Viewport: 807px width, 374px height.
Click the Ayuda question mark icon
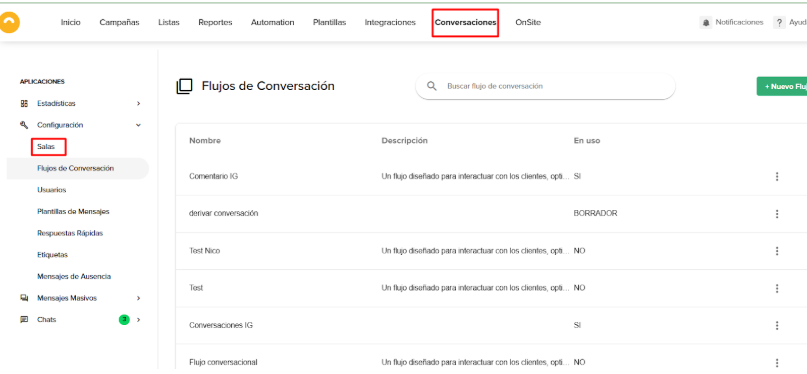click(x=779, y=23)
